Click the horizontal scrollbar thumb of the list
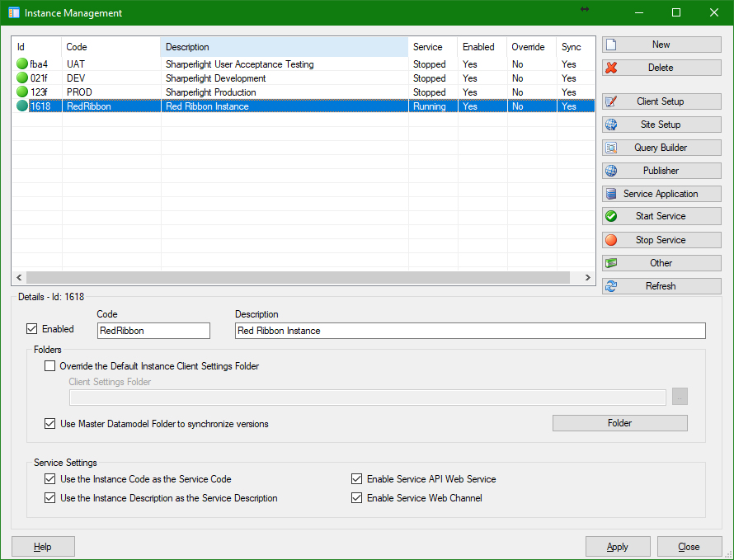This screenshot has height=560, width=734. click(298, 277)
